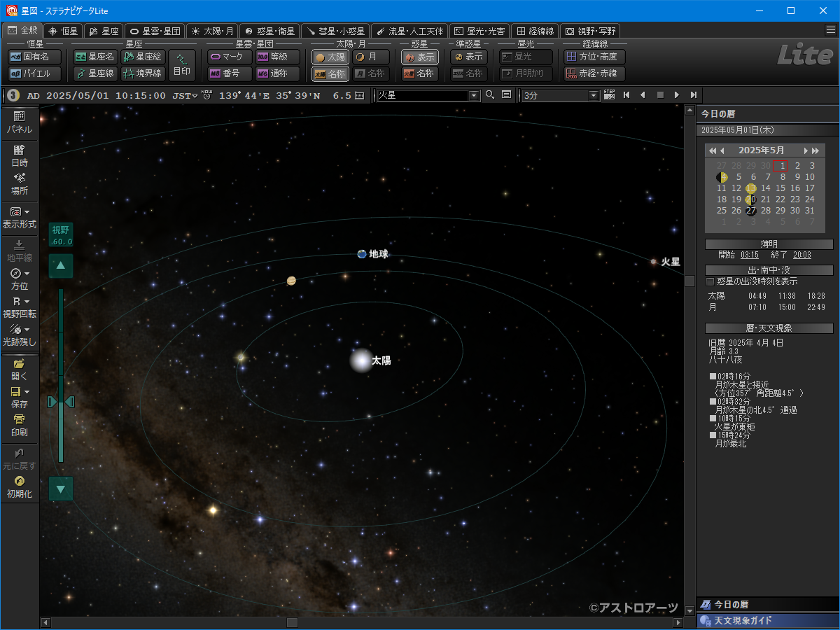Click twilight start time 03:15 link
Viewport: 840px width, 630px height.
[x=749, y=255]
